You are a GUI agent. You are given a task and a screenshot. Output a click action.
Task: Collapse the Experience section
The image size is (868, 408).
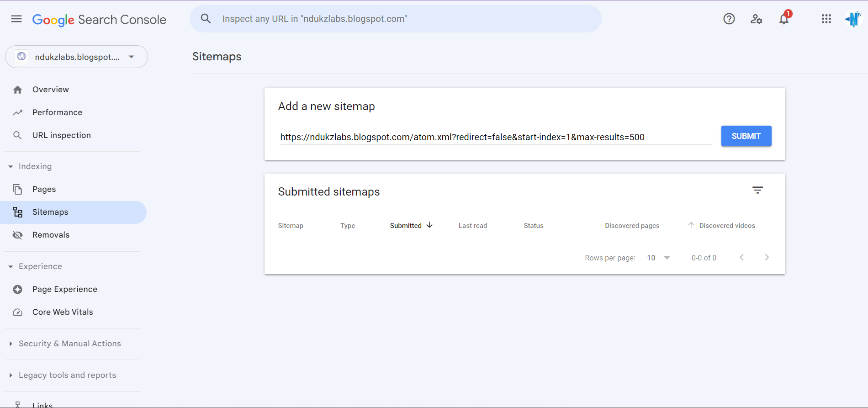11,266
